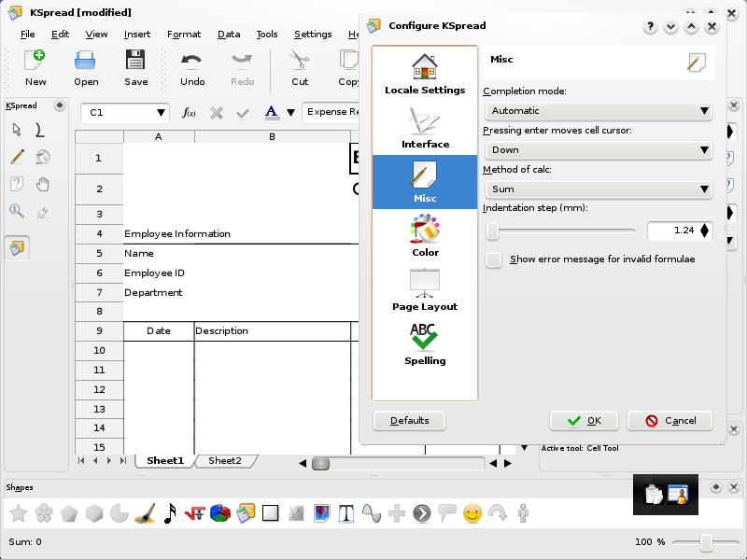Toggle Show error message for invalid formulae

(494, 260)
